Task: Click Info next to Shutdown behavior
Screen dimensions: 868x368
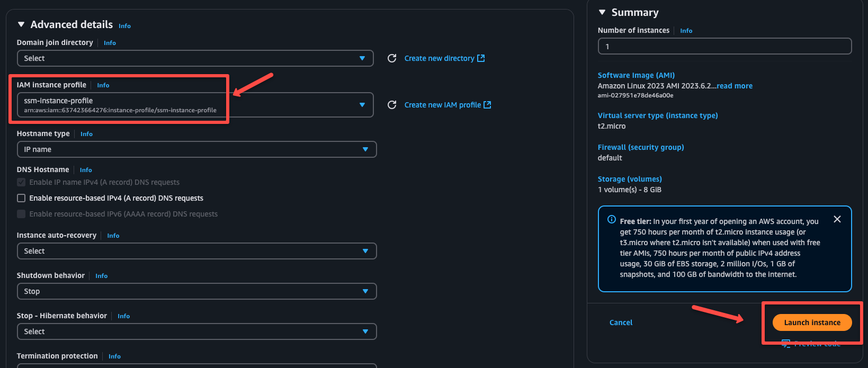Action: tap(102, 276)
